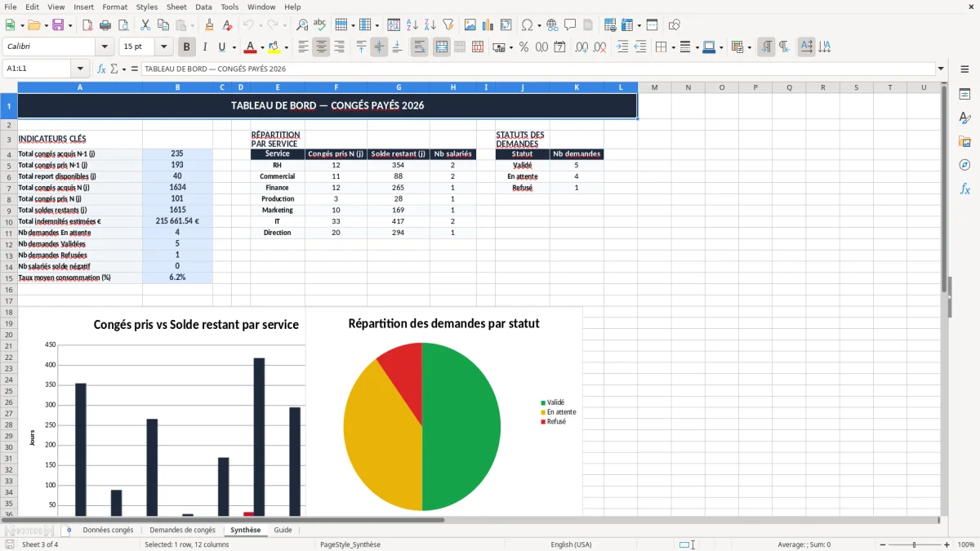The height and width of the screenshot is (551, 980).
Task: Switch to Guide sheet tab
Action: 283,531
